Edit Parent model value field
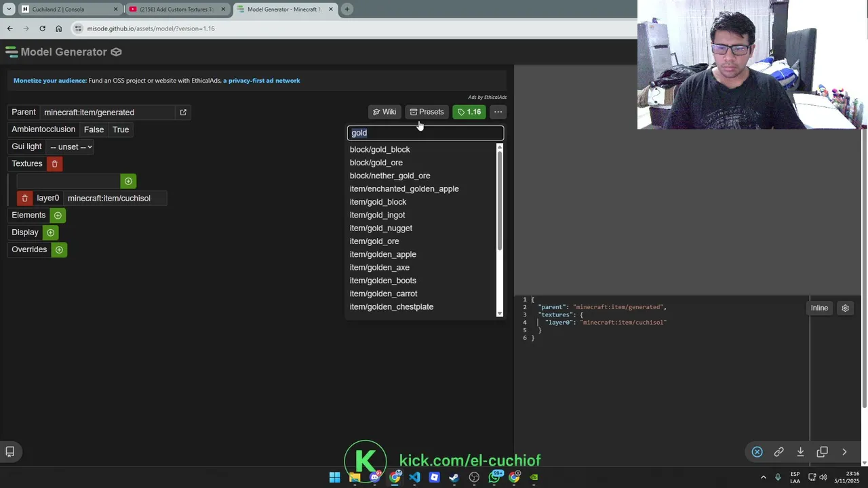The width and height of the screenshot is (868, 488). 108,113
